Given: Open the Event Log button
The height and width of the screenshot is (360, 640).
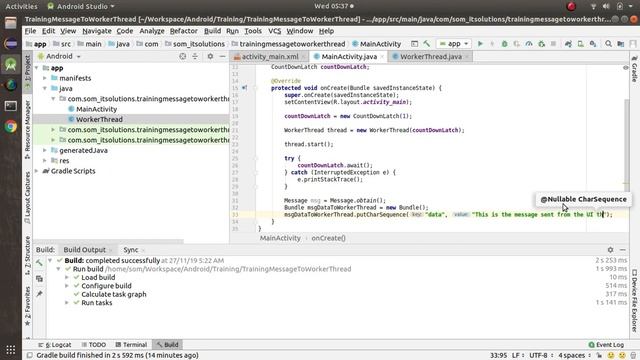Looking at the screenshot, I should click(x=606, y=345).
